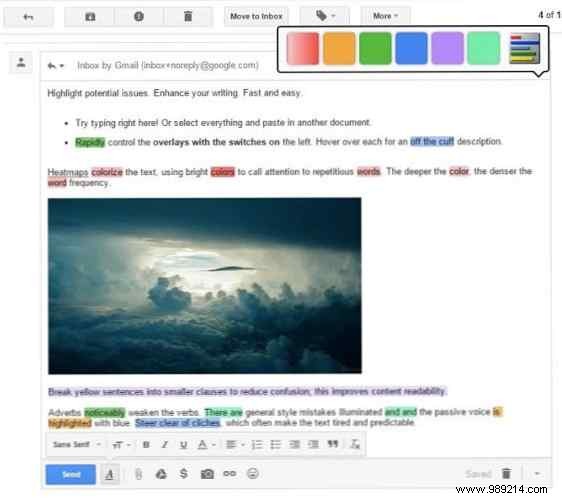Open the Sans Serif font dropdown
The image size is (562, 498).
coord(76,445)
